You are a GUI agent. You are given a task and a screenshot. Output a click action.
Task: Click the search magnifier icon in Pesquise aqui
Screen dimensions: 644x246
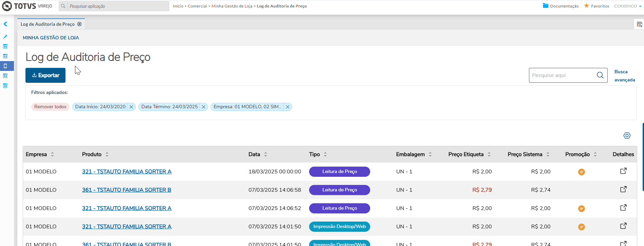[600, 75]
